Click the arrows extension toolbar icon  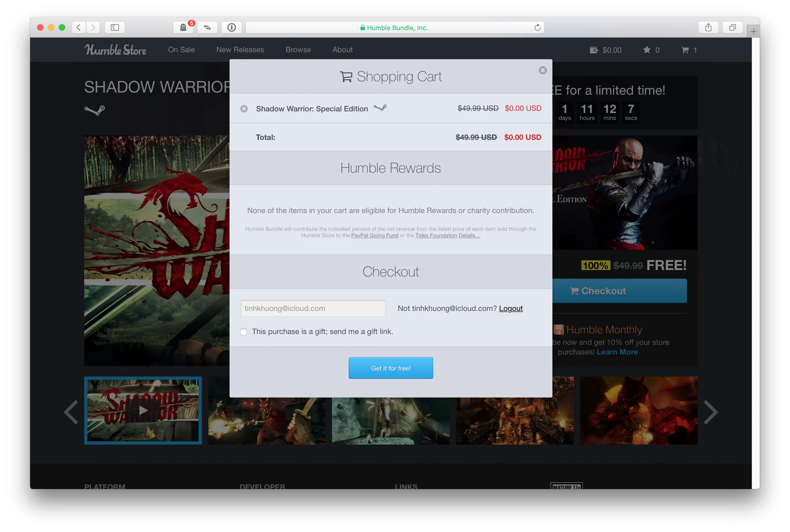[207, 27]
